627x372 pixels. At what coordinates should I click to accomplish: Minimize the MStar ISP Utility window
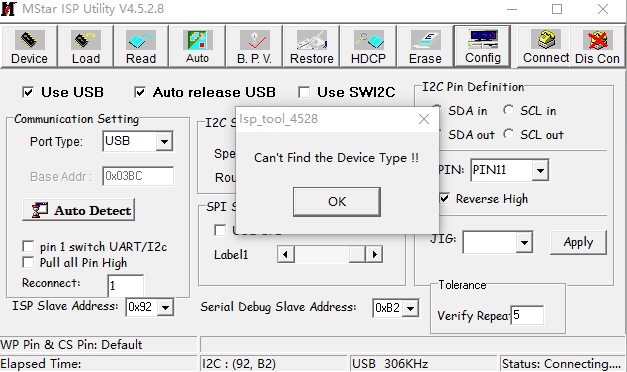(x=512, y=9)
